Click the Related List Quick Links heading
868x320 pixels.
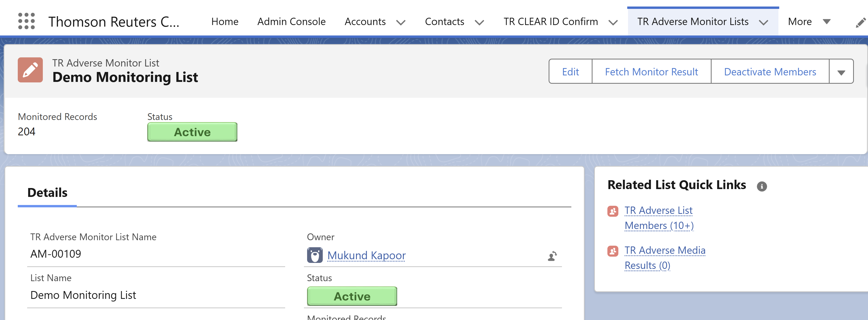point(677,185)
